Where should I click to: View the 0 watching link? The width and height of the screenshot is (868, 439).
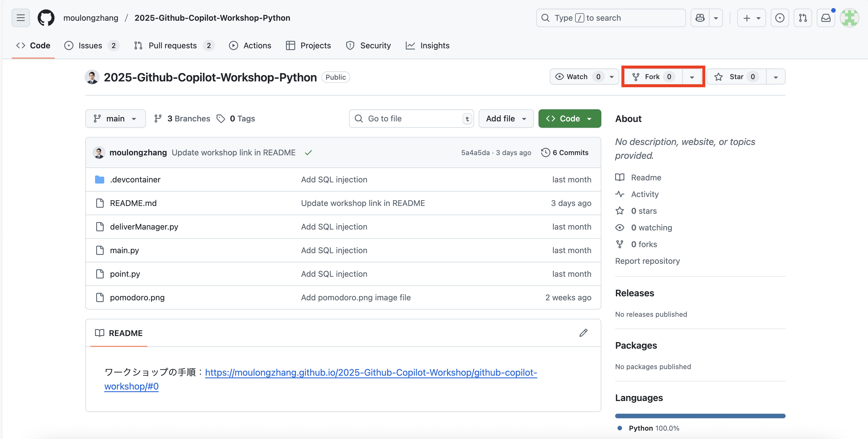click(x=644, y=228)
